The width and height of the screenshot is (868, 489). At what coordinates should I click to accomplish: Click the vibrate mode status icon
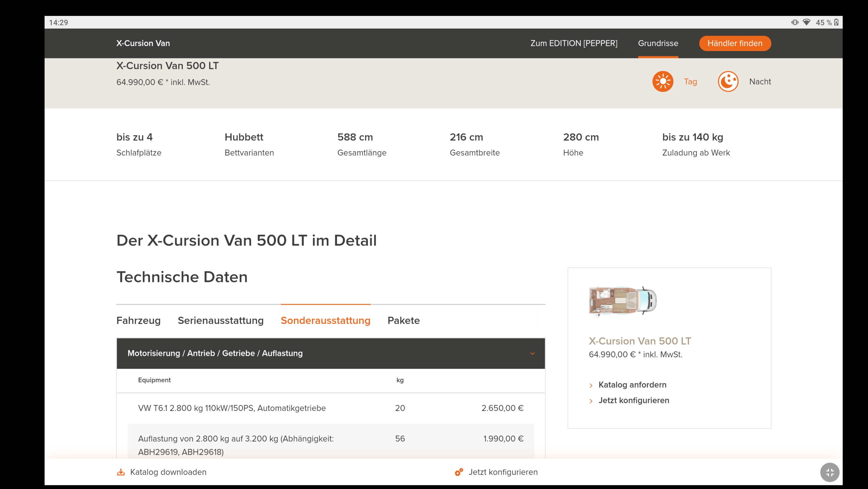point(795,22)
